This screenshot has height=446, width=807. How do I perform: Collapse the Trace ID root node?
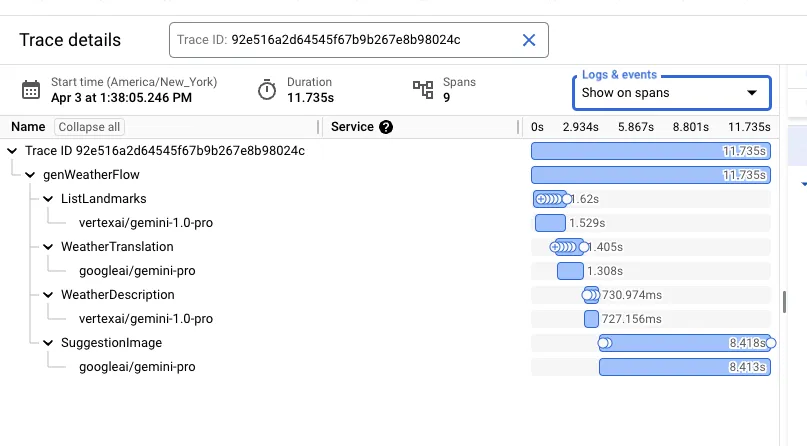click(11, 151)
